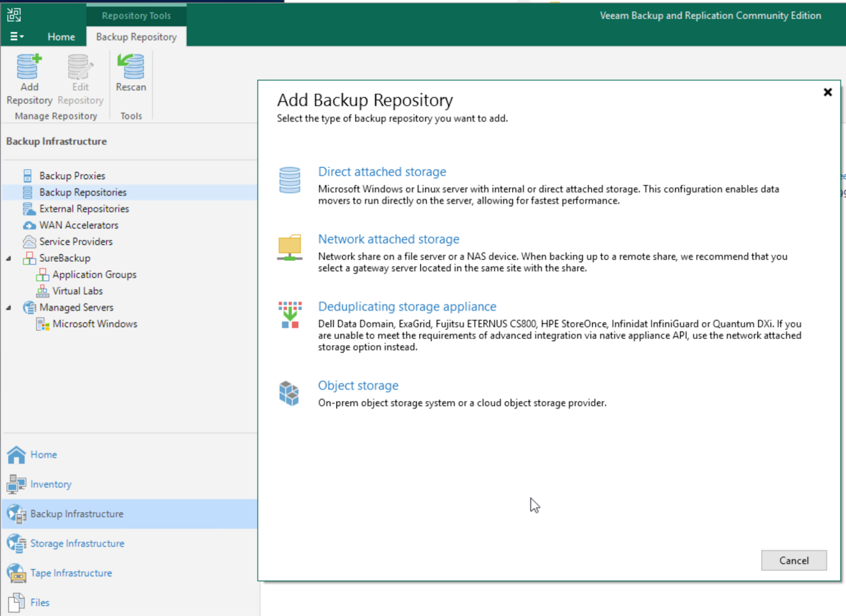Click the Rescan ribbon icon

[131, 67]
